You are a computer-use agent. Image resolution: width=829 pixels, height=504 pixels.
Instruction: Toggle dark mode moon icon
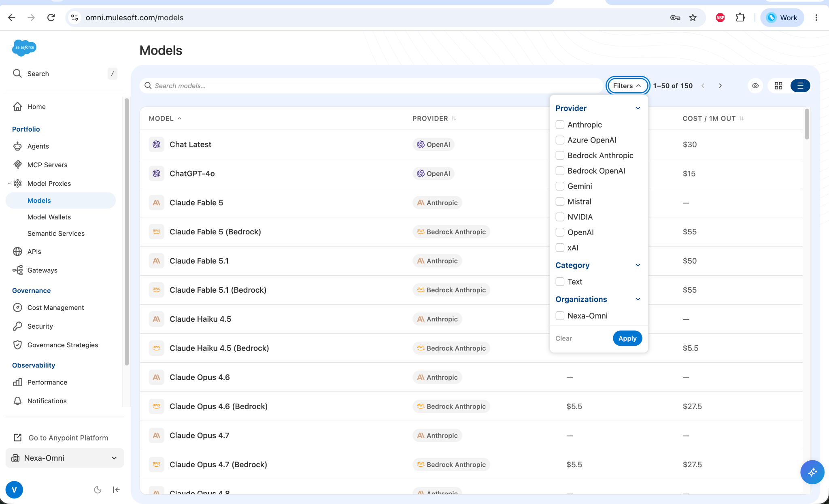(x=98, y=490)
